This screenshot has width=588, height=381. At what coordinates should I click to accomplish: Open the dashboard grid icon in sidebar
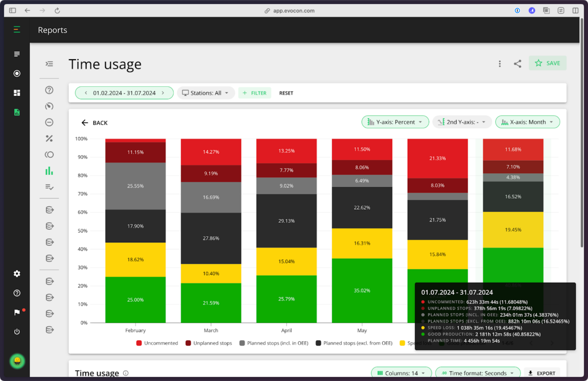coord(17,93)
